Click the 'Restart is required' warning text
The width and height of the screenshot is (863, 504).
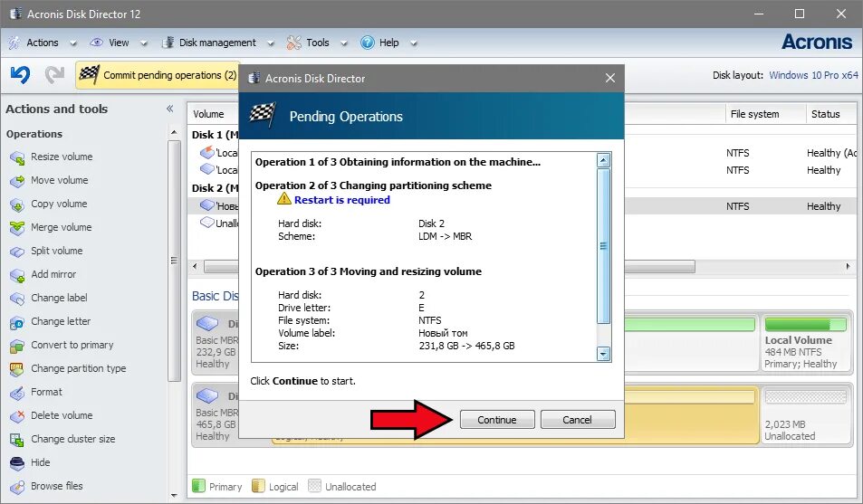(x=341, y=200)
